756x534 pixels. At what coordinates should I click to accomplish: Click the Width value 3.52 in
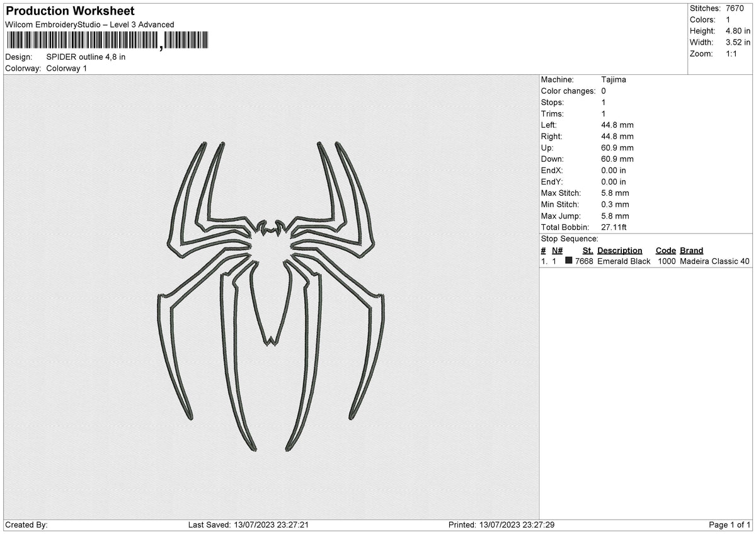[x=738, y=42]
